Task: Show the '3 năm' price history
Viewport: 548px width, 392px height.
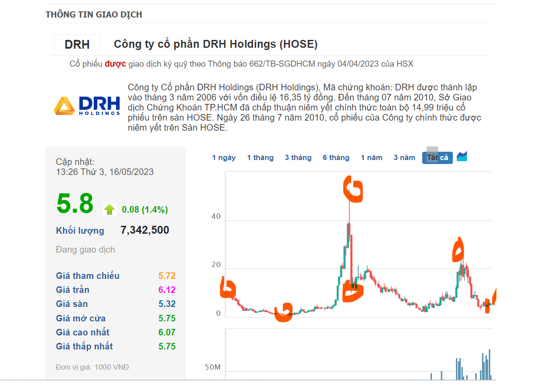Action: pyautogui.click(x=404, y=158)
